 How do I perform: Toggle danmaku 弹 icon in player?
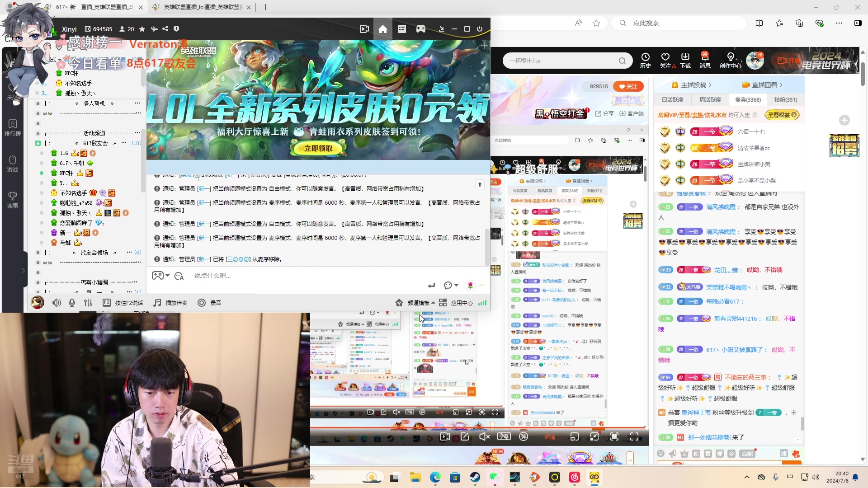[524, 436]
